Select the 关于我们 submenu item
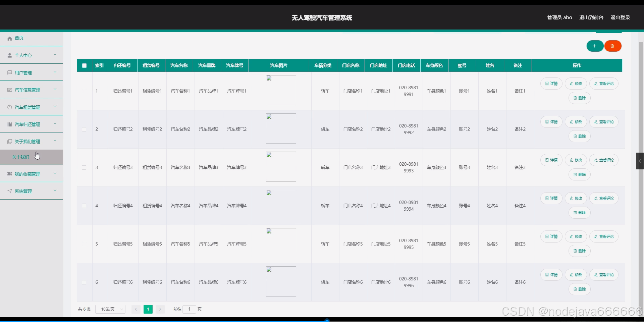644x322 pixels. [32, 157]
